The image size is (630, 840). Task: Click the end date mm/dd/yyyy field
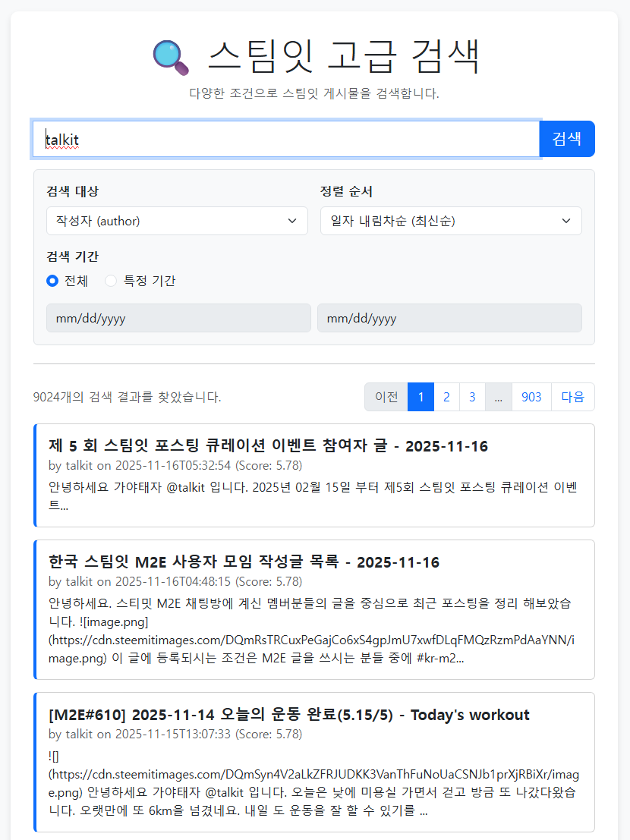pyautogui.click(x=449, y=318)
